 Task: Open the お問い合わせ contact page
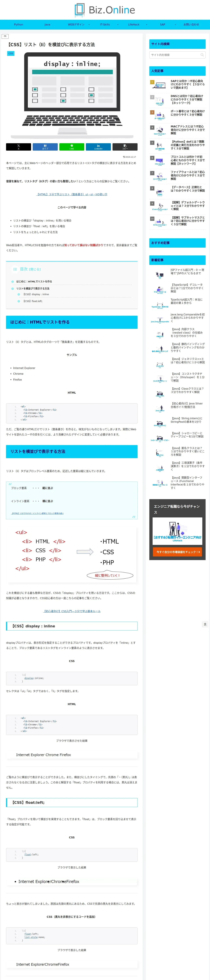[x=191, y=24]
